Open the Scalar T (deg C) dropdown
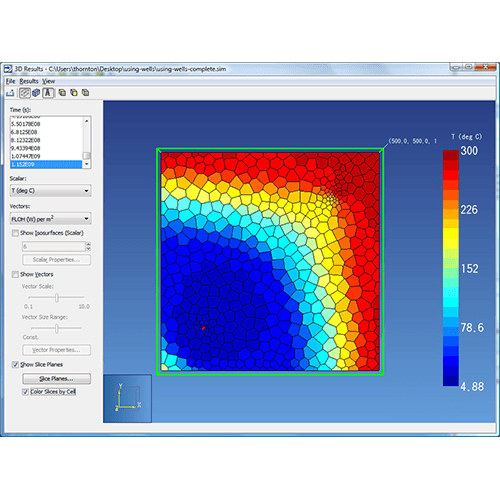The image size is (500, 500). click(x=50, y=191)
